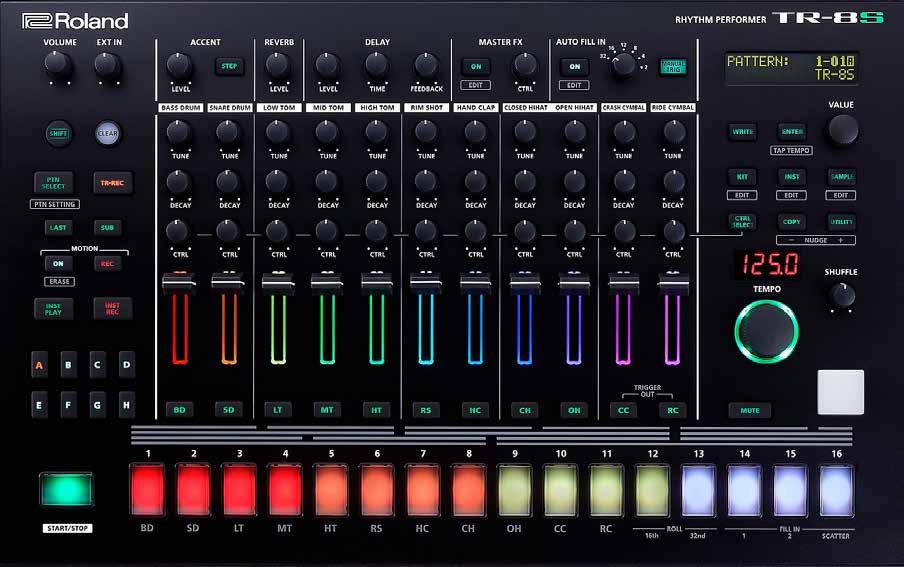Click the bass drum TUNE knob

click(x=179, y=132)
